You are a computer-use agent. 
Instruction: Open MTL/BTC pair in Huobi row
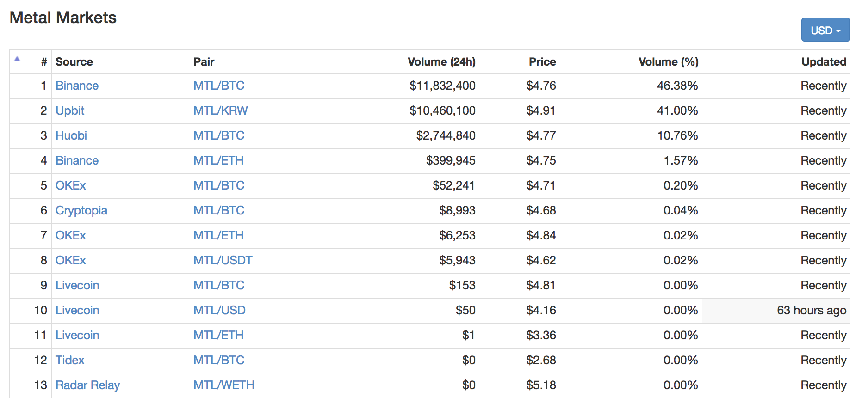pyautogui.click(x=219, y=135)
